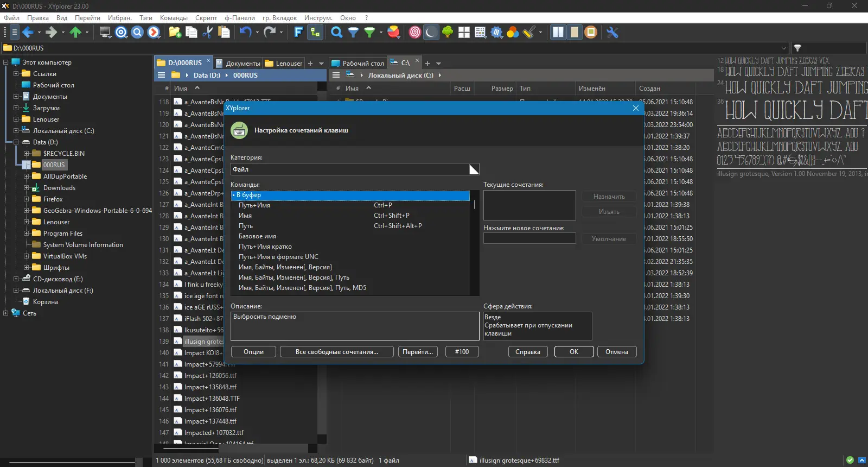Click Все свободные сочетания... button
The image size is (868, 467).
coord(337,352)
